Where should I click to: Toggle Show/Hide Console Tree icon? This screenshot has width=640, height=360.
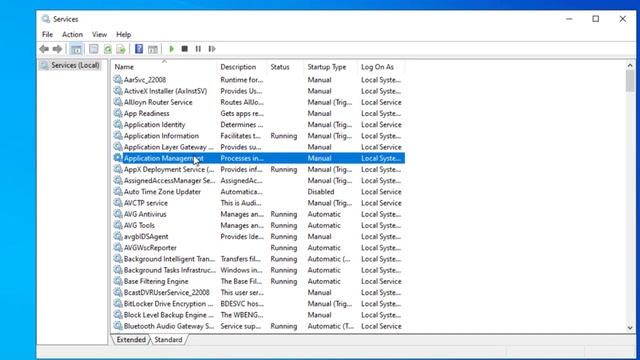[76, 49]
